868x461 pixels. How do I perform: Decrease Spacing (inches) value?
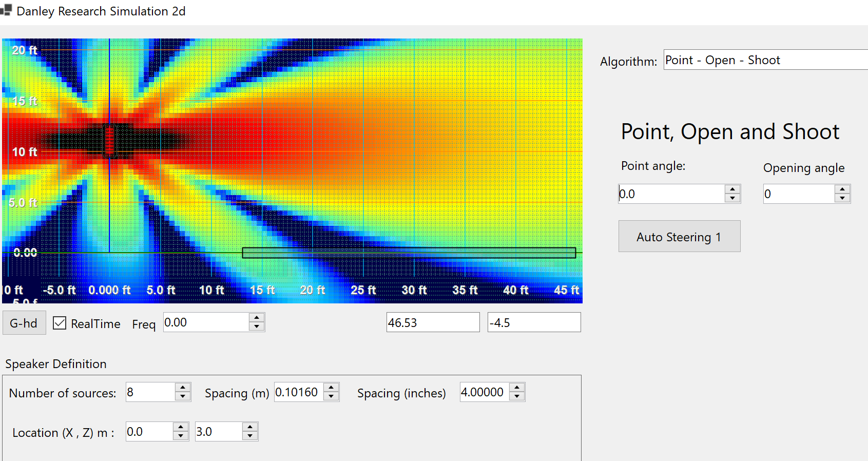point(517,397)
